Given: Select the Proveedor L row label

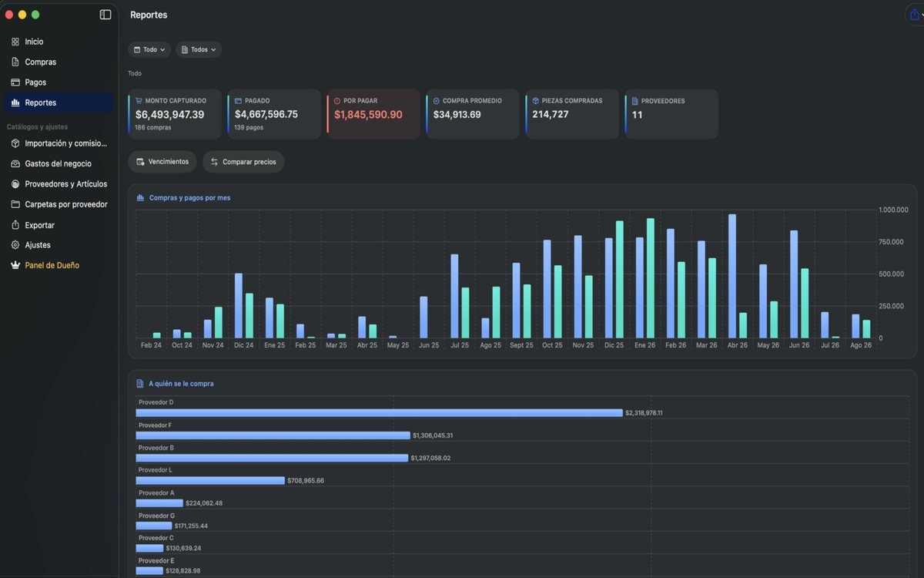Looking at the screenshot, I should tap(155, 470).
